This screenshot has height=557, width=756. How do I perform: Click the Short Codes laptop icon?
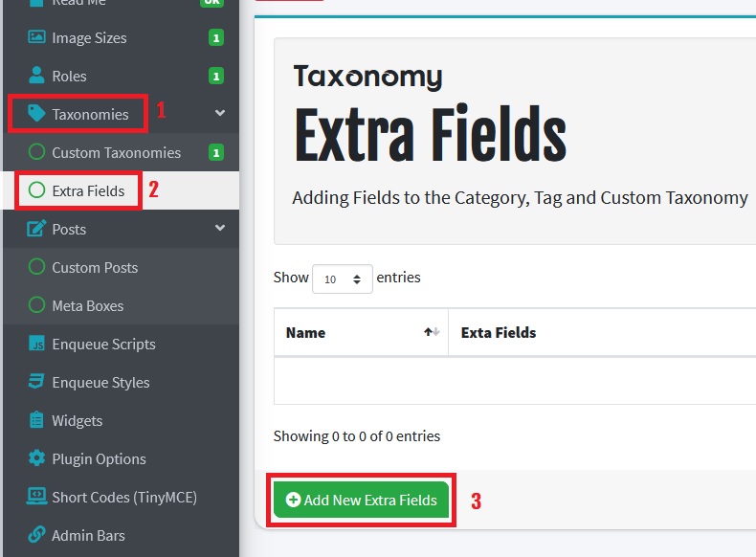(36, 497)
